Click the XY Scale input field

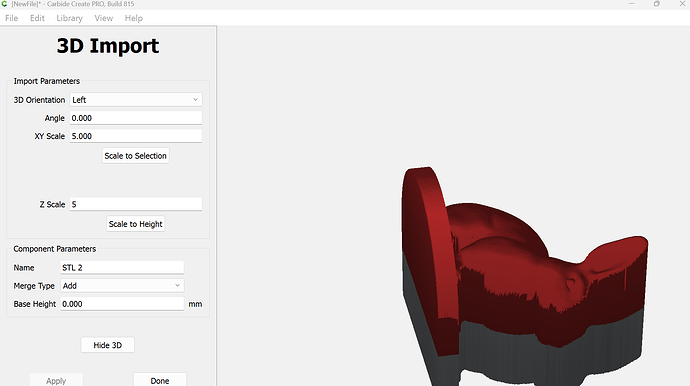[136, 136]
